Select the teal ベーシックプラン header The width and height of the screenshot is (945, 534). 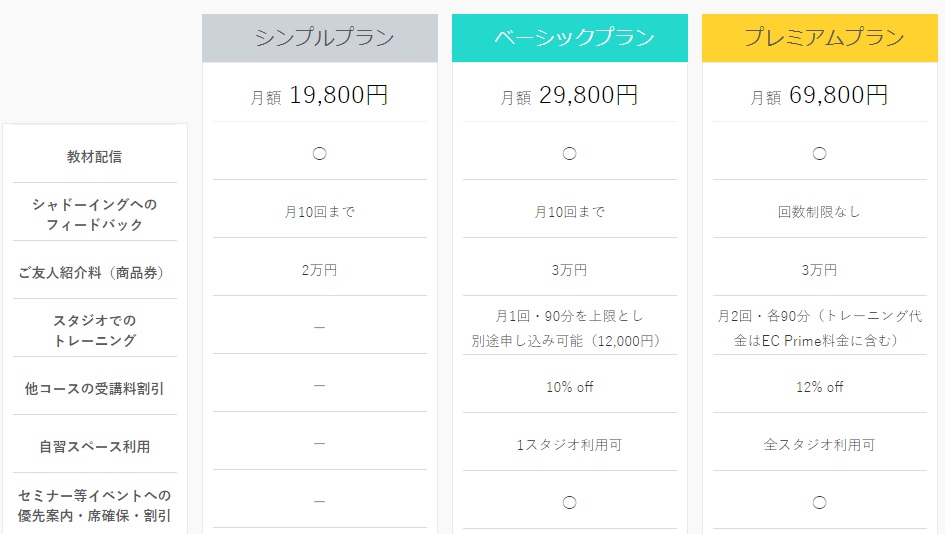coord(569,38)
